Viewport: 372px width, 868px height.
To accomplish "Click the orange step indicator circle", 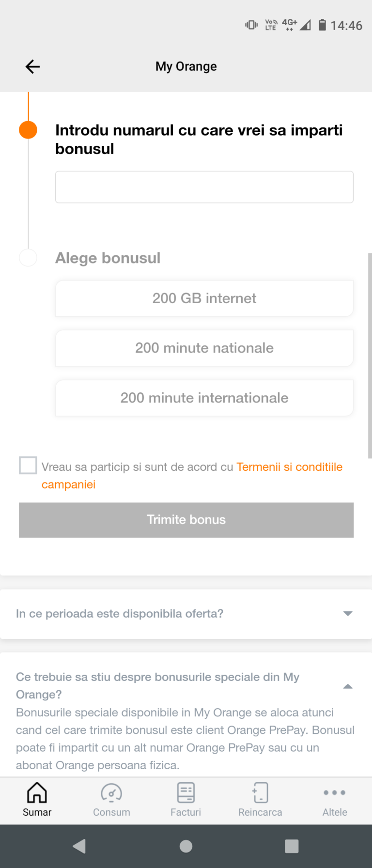I will 28,130.
